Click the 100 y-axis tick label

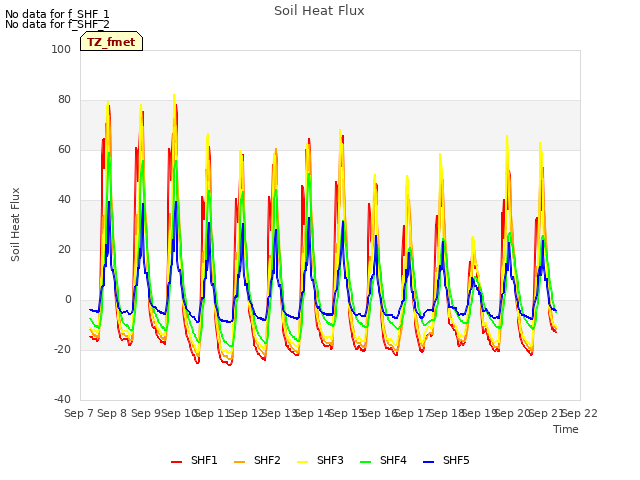(x=61, y=49)
